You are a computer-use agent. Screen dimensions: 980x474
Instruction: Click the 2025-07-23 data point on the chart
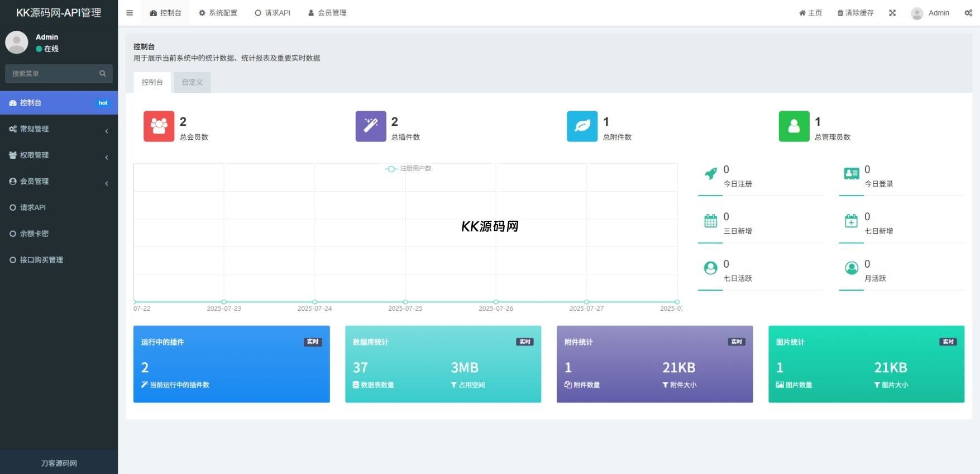[224, 302]
